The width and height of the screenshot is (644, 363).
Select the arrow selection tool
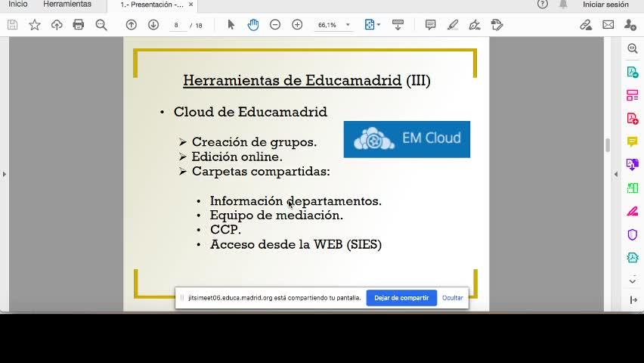[231, 25]
